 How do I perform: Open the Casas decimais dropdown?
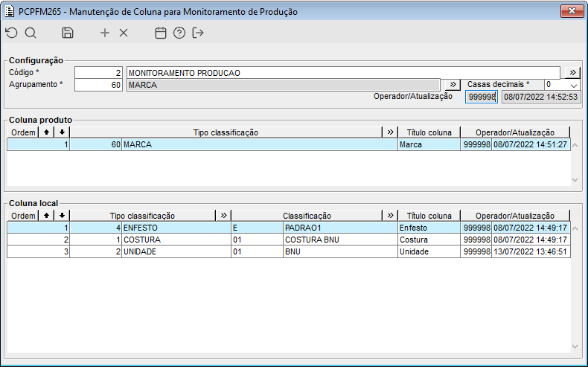pos(573,85)
